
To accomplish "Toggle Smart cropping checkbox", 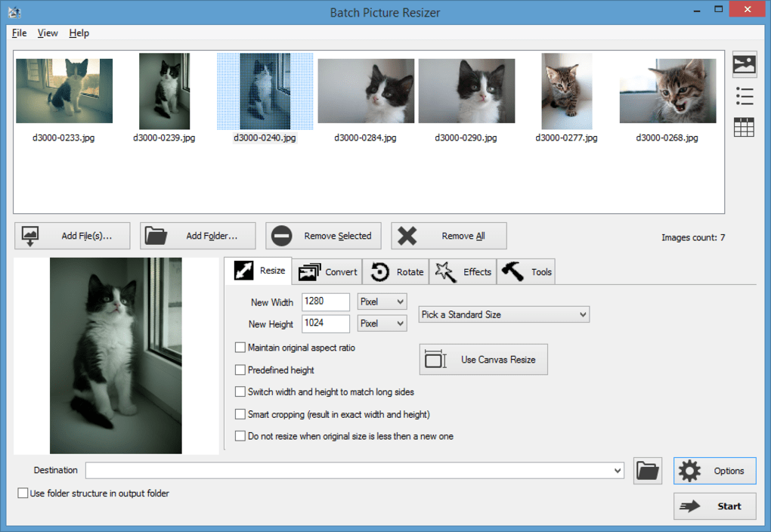I will point(240,414).
